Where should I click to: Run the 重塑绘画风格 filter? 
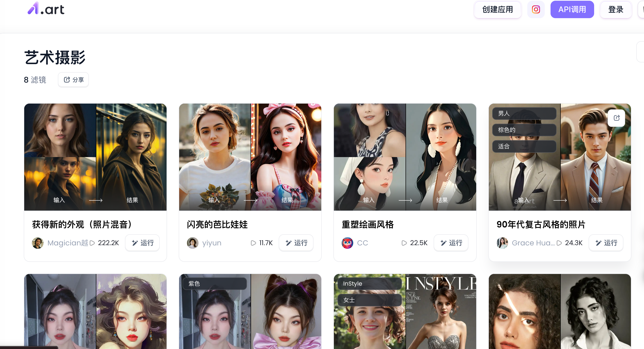451,243
